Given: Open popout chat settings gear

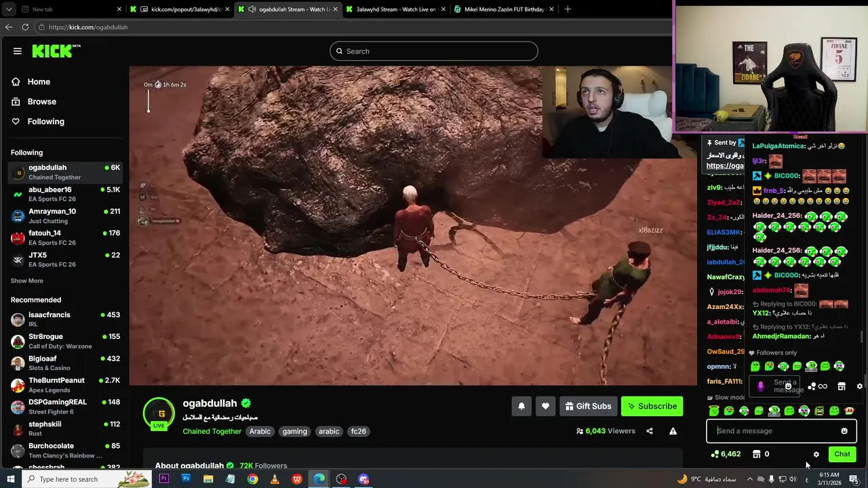Looking at the screenshot, I should tap(859, 386).
